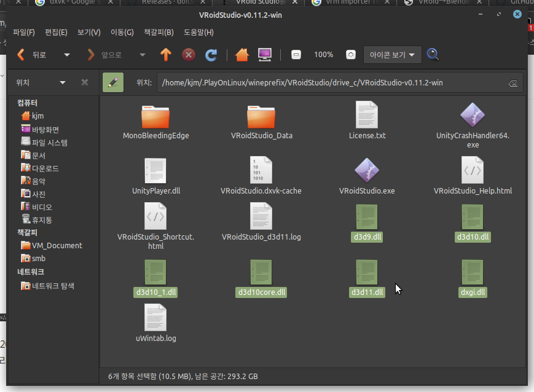534x392 pixels.
Task: Open the 책갈피(B) menu
Action: [x=159, y=33]
